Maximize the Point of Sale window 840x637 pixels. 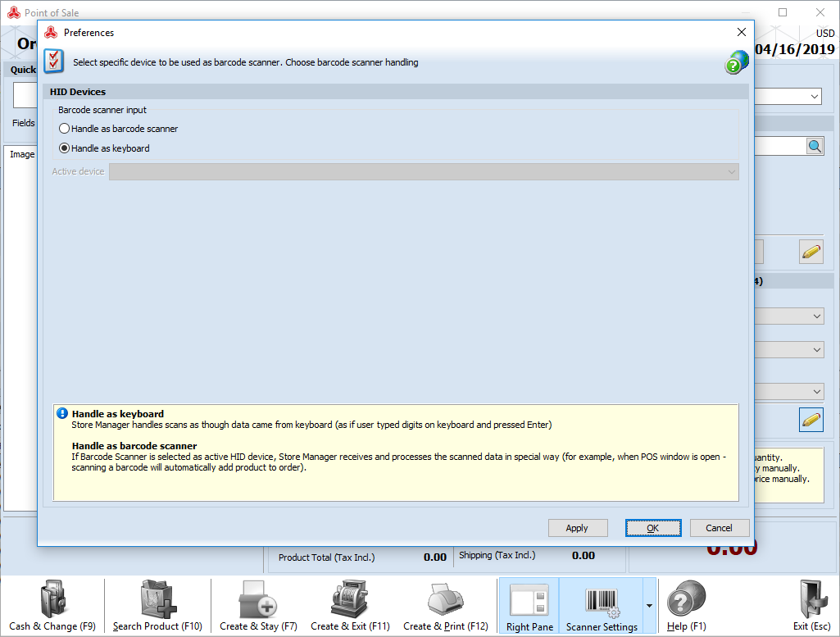coord(783,12)
